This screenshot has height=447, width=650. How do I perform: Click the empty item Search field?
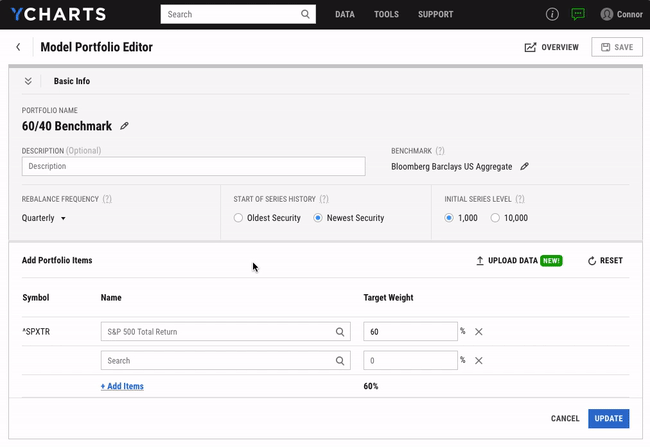[x=226, y=361]
